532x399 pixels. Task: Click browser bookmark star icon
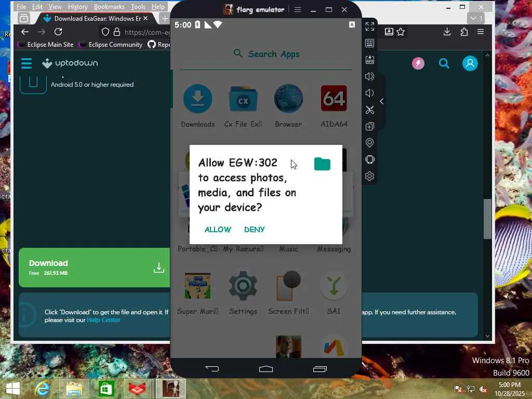pyautogui.click(x=401, y=32)
